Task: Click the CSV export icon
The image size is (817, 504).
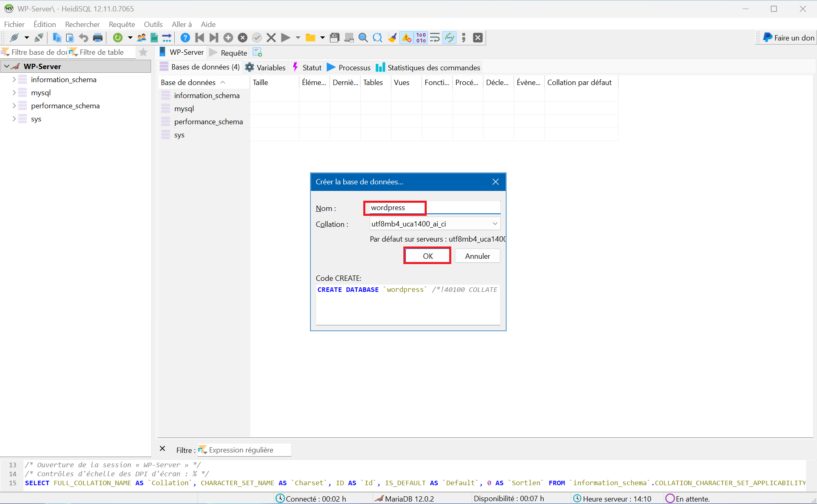Action: tap(154, 38)
